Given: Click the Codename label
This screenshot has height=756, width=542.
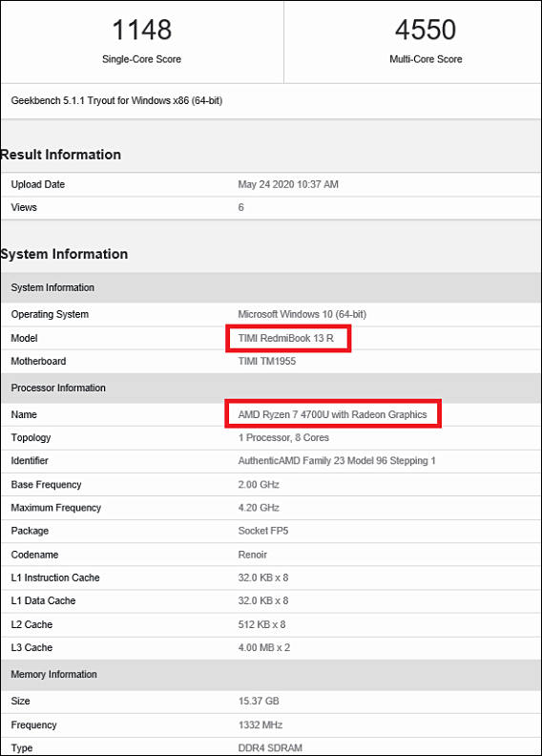Looking at the screenshot, I should [34, 555].
